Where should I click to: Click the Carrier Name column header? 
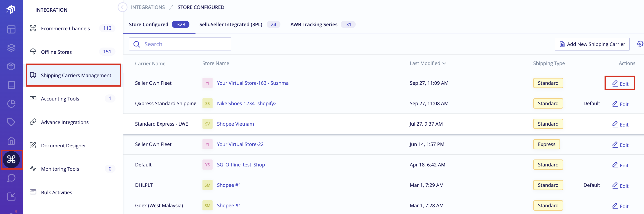click(x=150, y=63)
